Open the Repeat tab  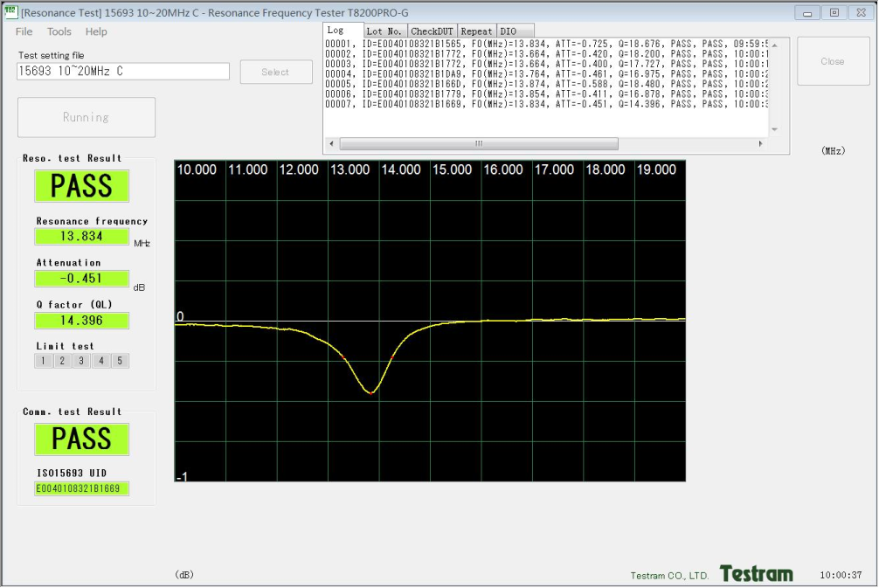(477, 31)
